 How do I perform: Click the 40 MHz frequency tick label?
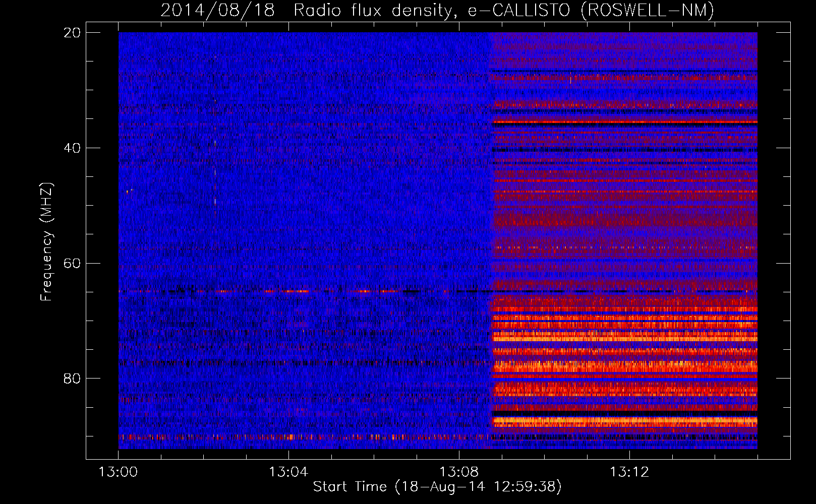[x=72, y=148]
